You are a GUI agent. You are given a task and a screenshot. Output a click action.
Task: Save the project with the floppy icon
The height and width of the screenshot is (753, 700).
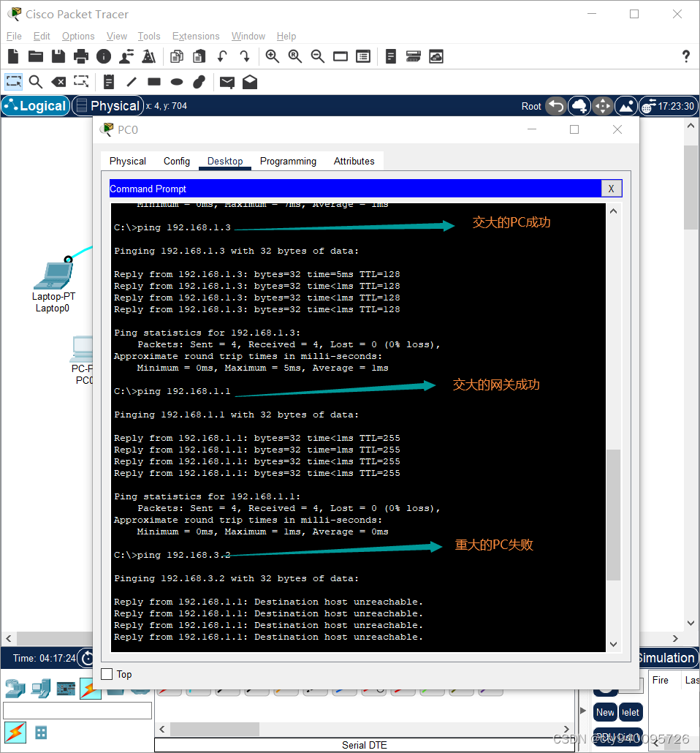coord(58,57)
